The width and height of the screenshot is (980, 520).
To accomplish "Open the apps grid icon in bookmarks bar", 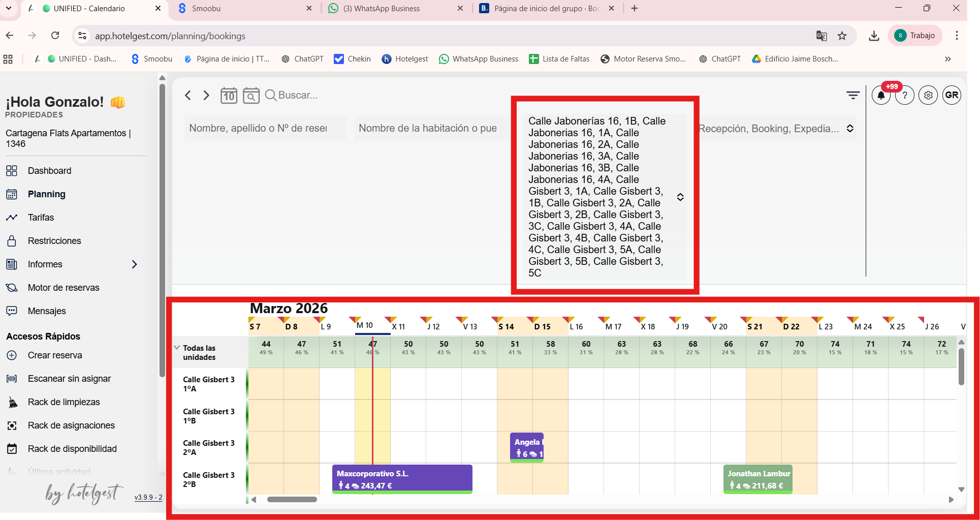I will coord(8,59).
